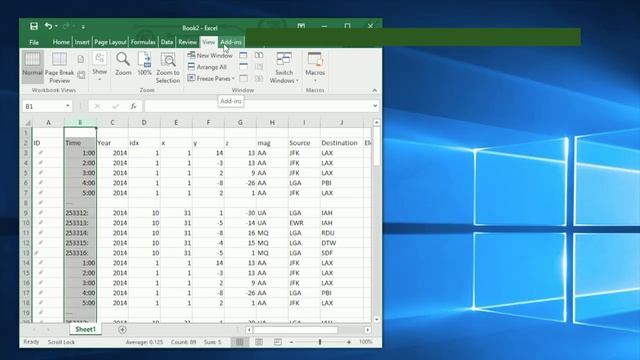The width and height of the screenshot is (640, 360).
Task: Click View Side by Side icon
Action: [259, 55]
